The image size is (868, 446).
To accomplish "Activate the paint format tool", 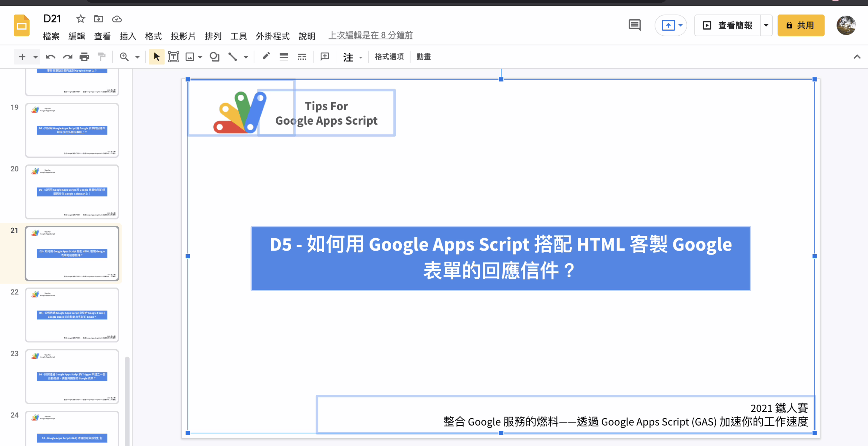I will coord(101,57).
